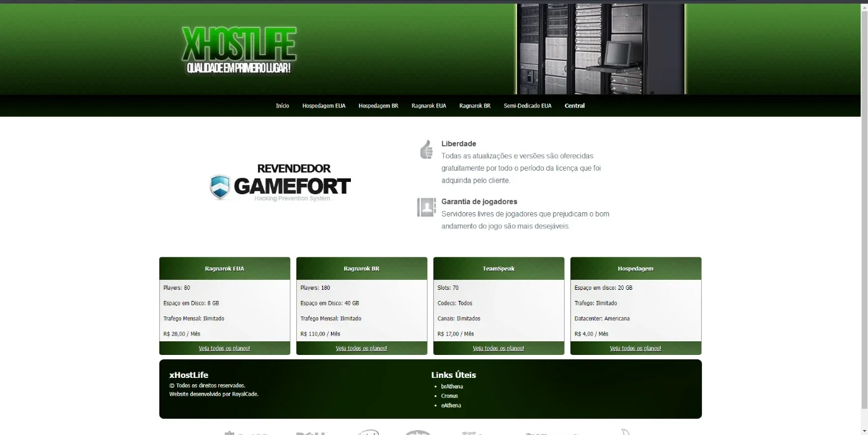Click Datacenter: Americana text

pos(602,318)
